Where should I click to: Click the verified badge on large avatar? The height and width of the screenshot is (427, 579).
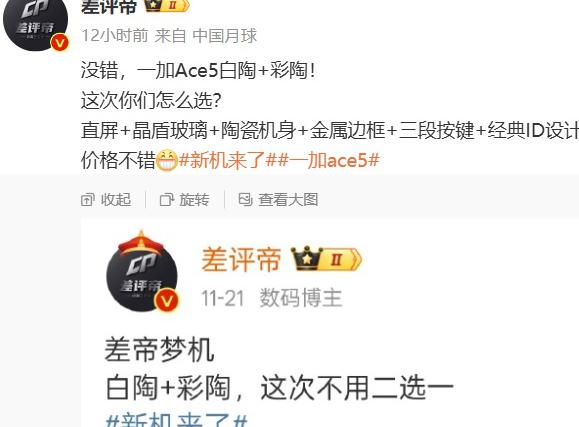167,301
